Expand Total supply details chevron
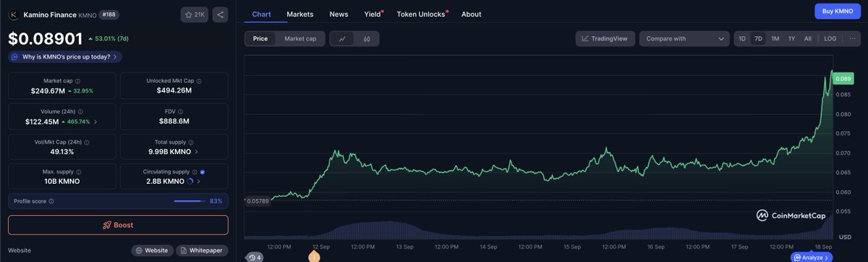 pyautogui.click(x=197, y=152)
